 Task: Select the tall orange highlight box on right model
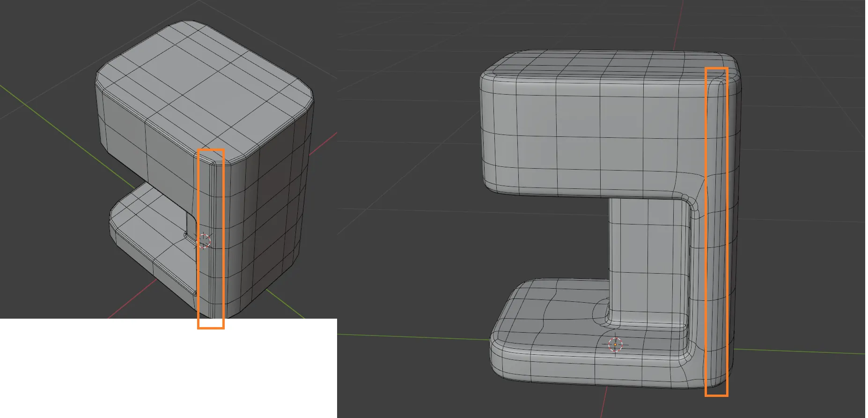click(x=716, y=232)
